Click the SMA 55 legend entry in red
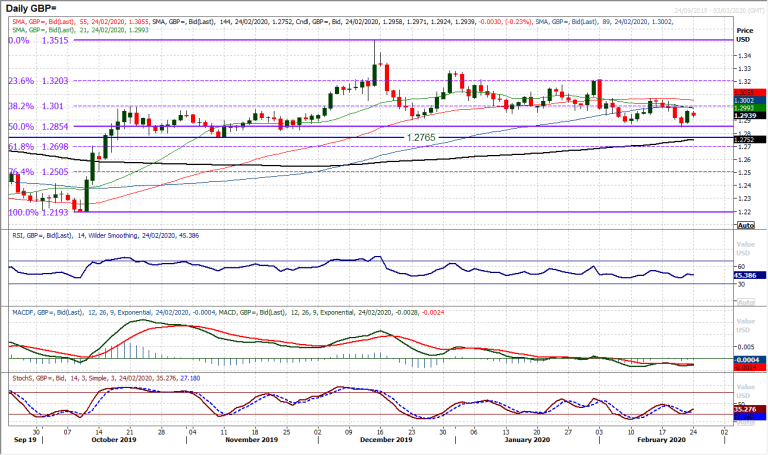This screenshot has height=455, width=768. click(81, 22)
